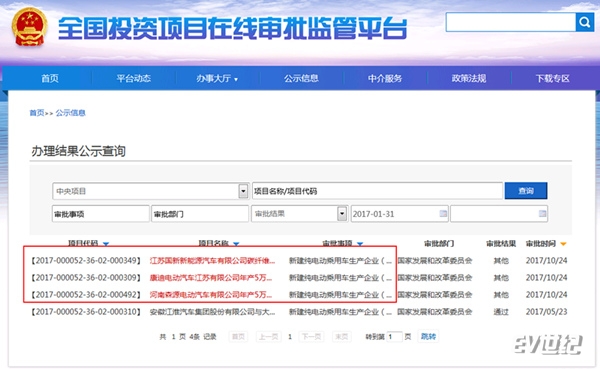Screen dimensions: 600x369
Task: Click the search magnifier icon in header
Action: [584, 22]
